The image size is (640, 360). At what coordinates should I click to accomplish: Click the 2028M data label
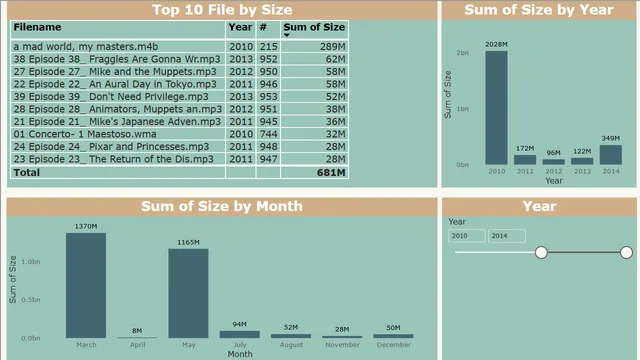tap(496, 44)
